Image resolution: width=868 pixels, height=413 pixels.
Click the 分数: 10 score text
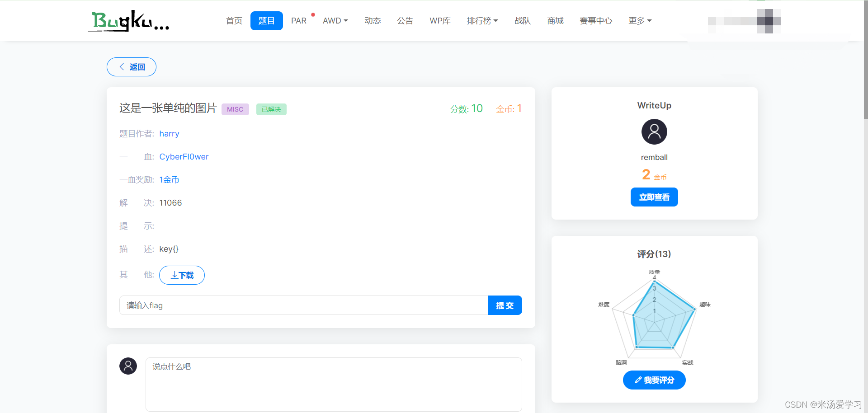[x=467, y=108]
